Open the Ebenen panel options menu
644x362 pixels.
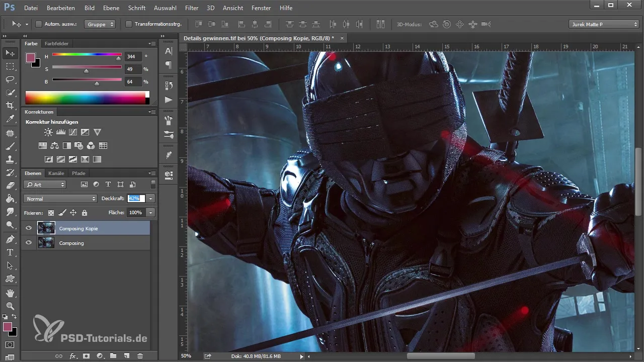(x=152, y=173)
